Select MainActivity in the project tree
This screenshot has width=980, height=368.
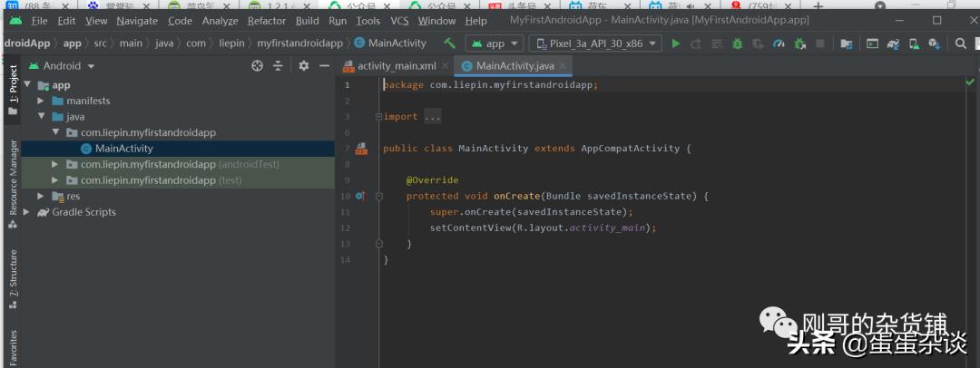[123, 149]
